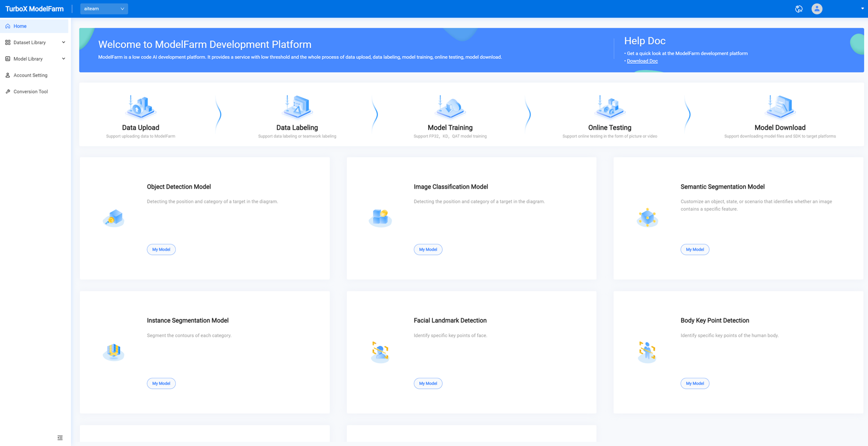The height and width of the screenshot is (446, 868).
Task: Click 'Support uploading data to ModelFarm' text
Action: [x=141, y=136]
